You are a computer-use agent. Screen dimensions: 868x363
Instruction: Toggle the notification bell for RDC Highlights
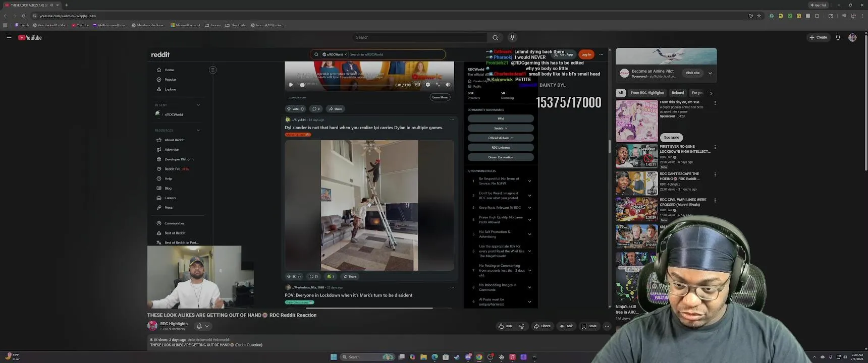pyautogui.click(x=202, y=326)
